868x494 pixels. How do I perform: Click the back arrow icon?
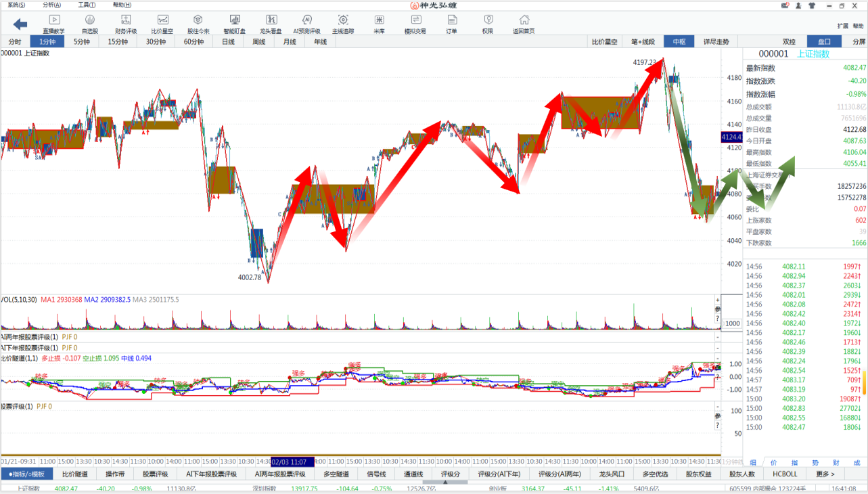20,24
